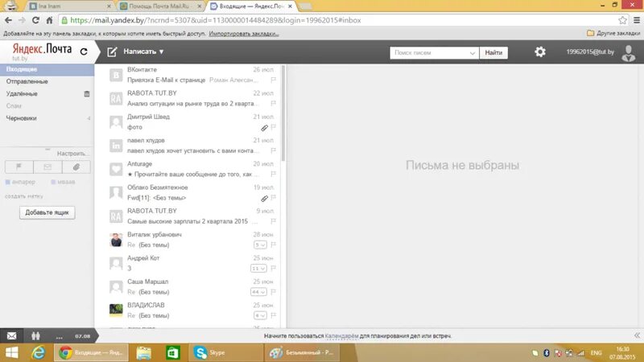Click the ВКонтакте sender avatar icon

(x=116, y=75)
